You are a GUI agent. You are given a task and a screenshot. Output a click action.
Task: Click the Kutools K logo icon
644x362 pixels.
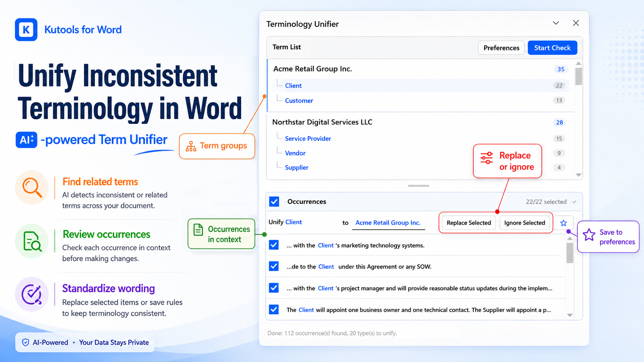26,30
